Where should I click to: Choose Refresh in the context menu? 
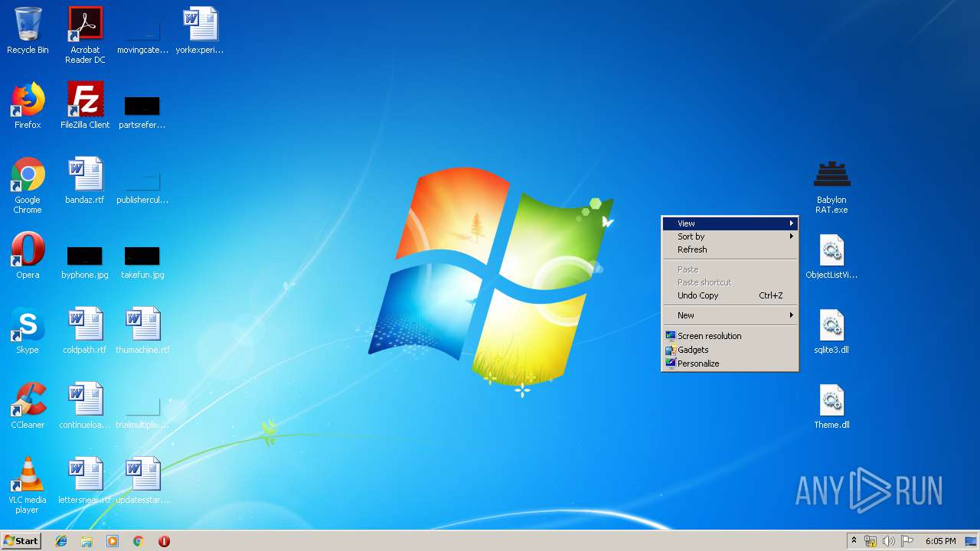[x=730, y=249]
